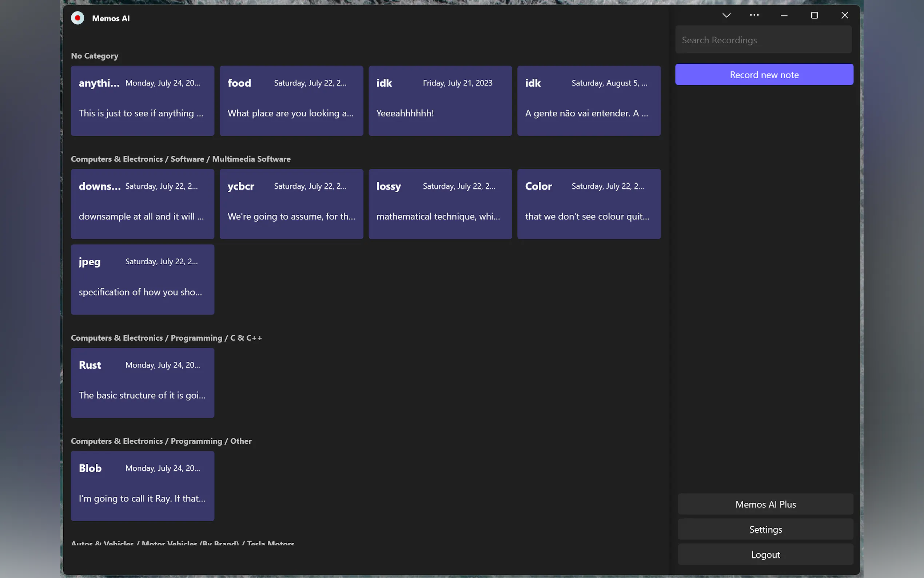
Task: Select the 'ycbcr' recording card
Action: (291, 204)
